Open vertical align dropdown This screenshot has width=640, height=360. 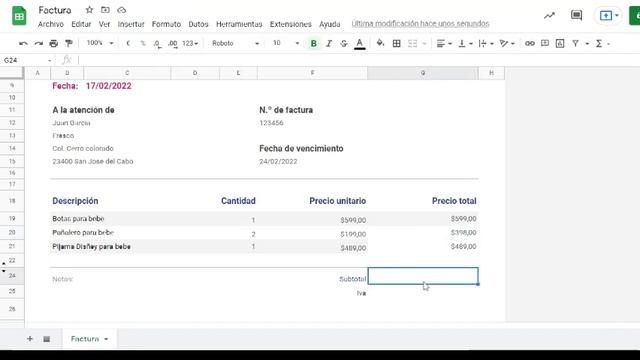(x=465, y=43)
